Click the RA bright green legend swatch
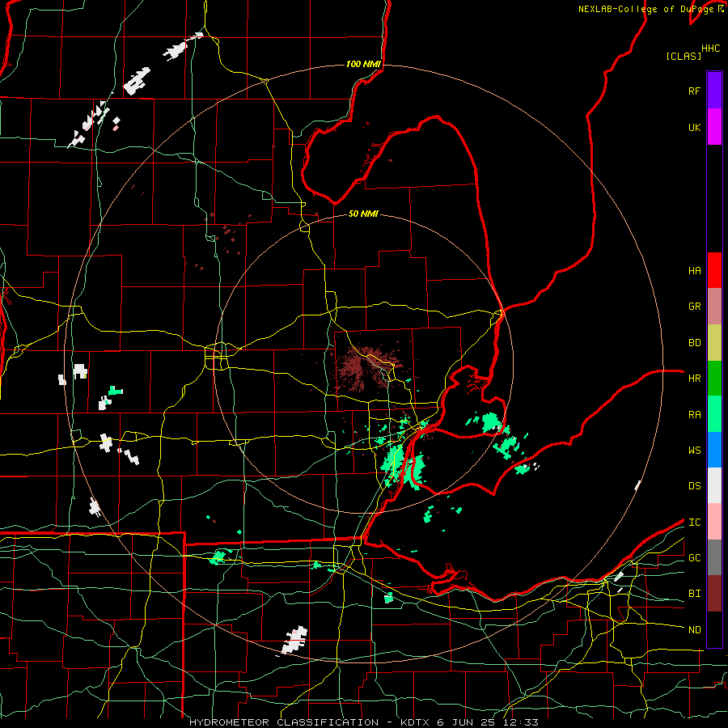This screenshot has width=728, height=728. pos(714,414)
